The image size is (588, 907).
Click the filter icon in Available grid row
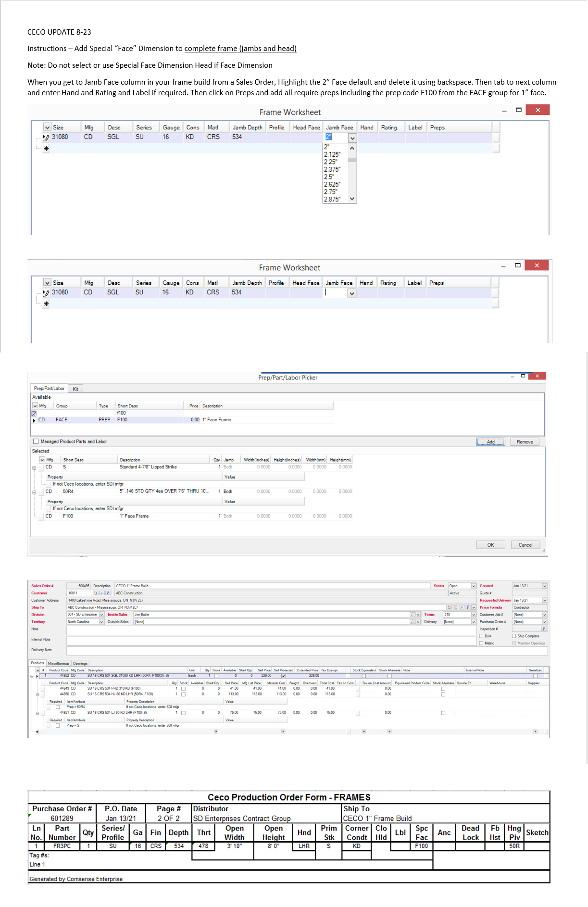[34, 413]
